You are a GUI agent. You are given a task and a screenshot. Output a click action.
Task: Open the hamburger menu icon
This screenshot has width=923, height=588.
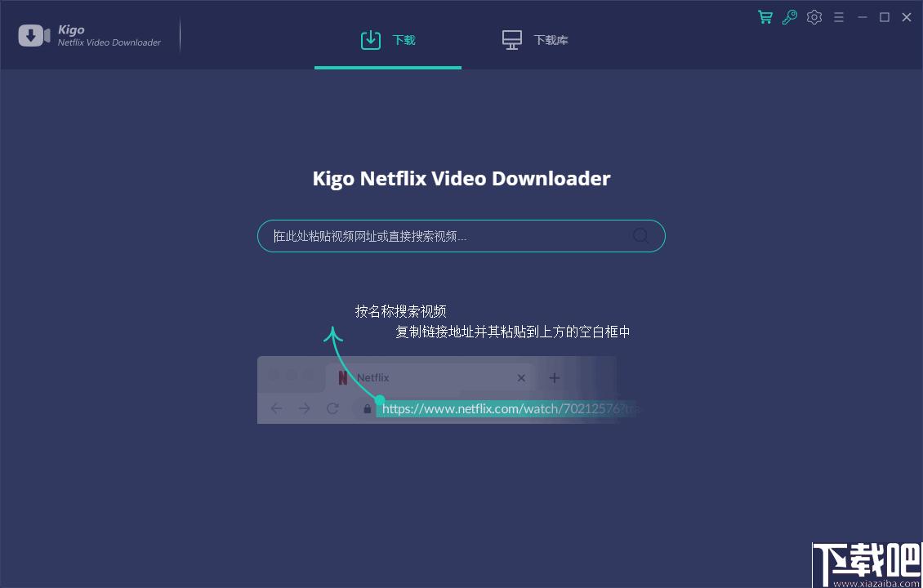coord(839,18)
